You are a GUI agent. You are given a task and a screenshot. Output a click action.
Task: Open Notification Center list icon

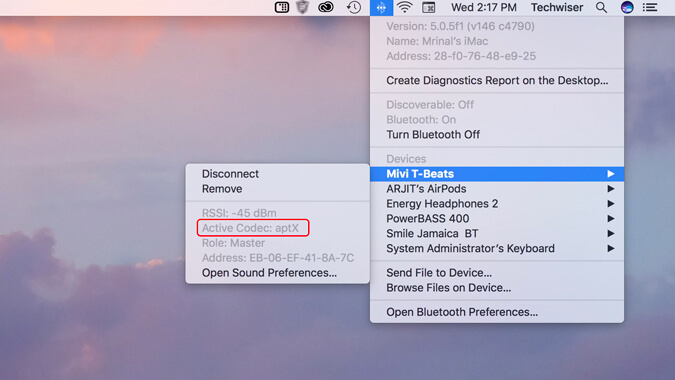(650, 7)
